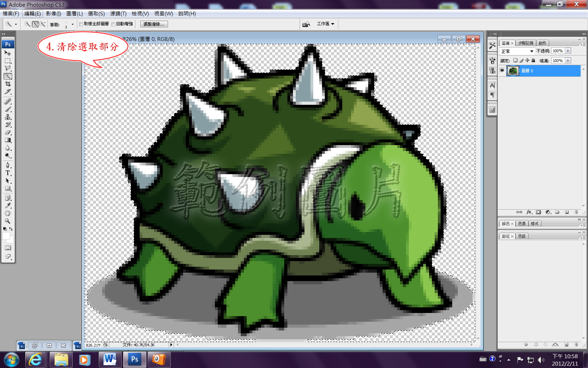Open Internet Explorer from the taskbar
588x368 pixels.
click(35, 360)
